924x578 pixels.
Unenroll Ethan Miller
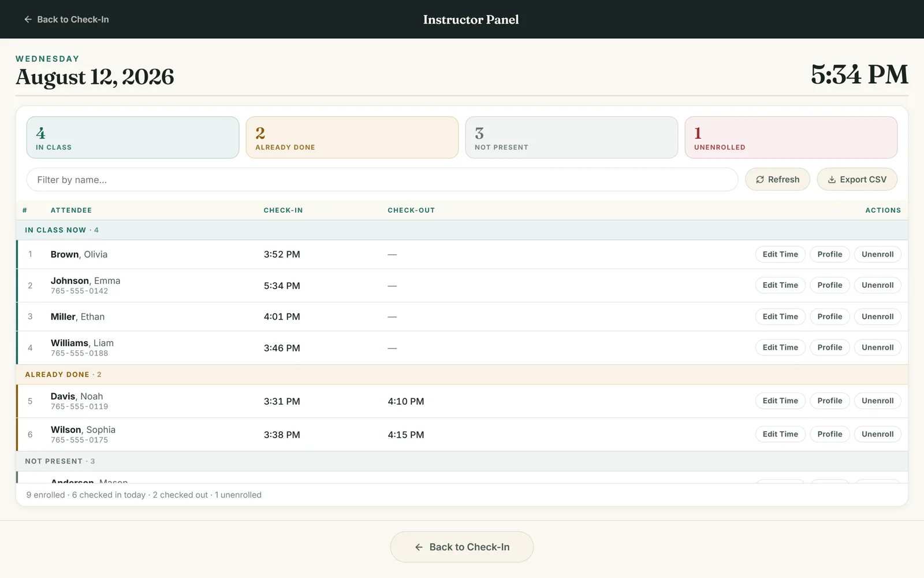(878, 317)
